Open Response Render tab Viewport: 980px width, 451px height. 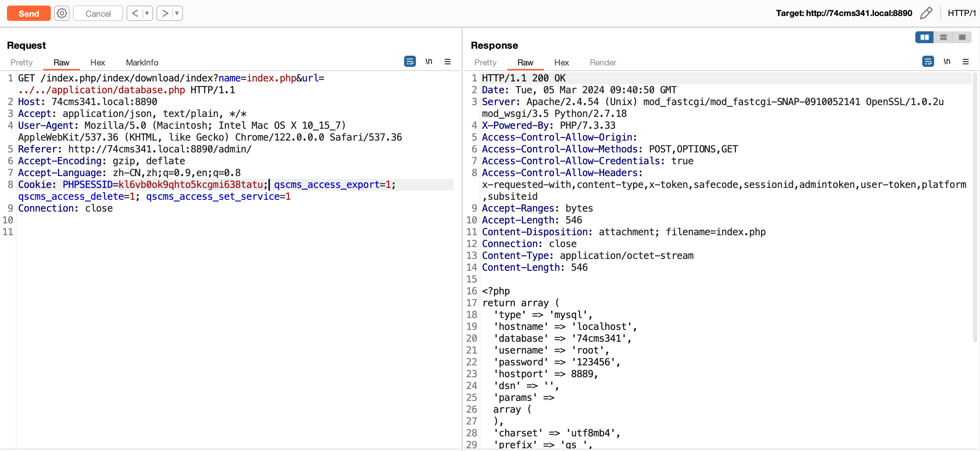click(x=603, y=62)
